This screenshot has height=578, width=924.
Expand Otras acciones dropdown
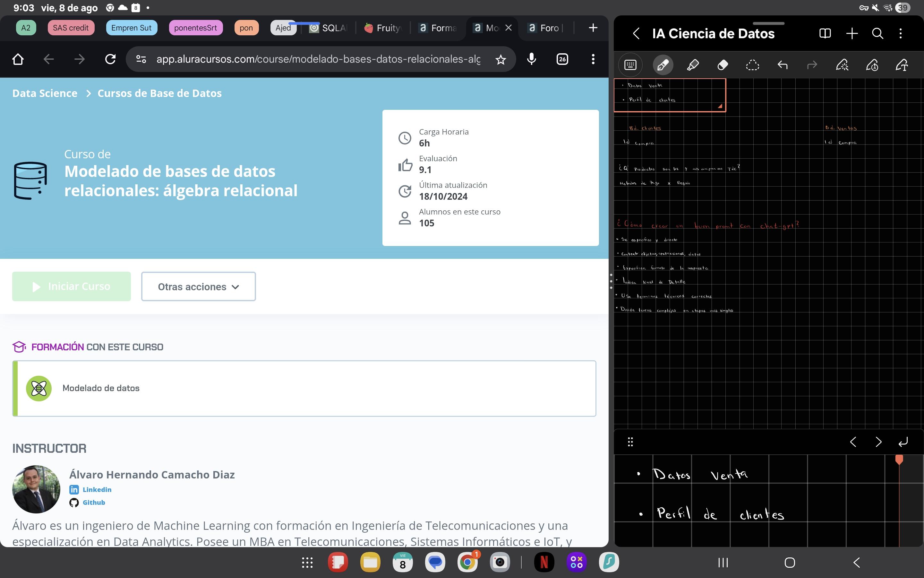click(199, 286)
